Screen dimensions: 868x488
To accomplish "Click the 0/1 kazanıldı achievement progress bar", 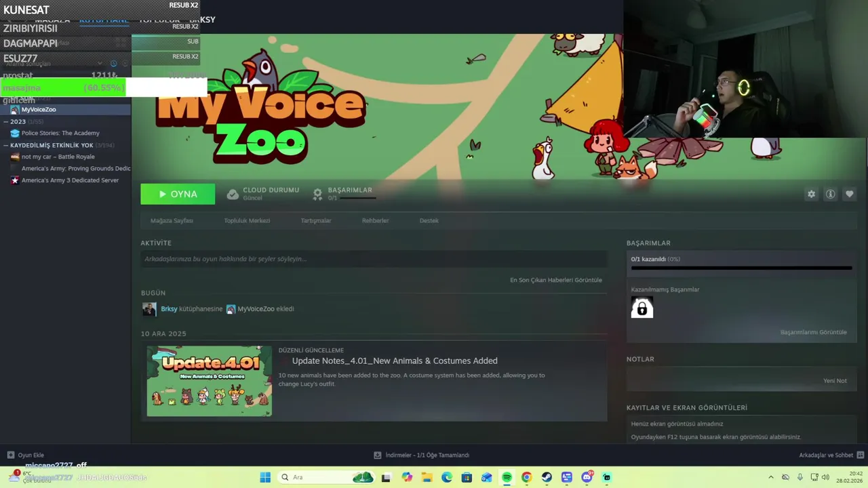I will click(741, 268).
